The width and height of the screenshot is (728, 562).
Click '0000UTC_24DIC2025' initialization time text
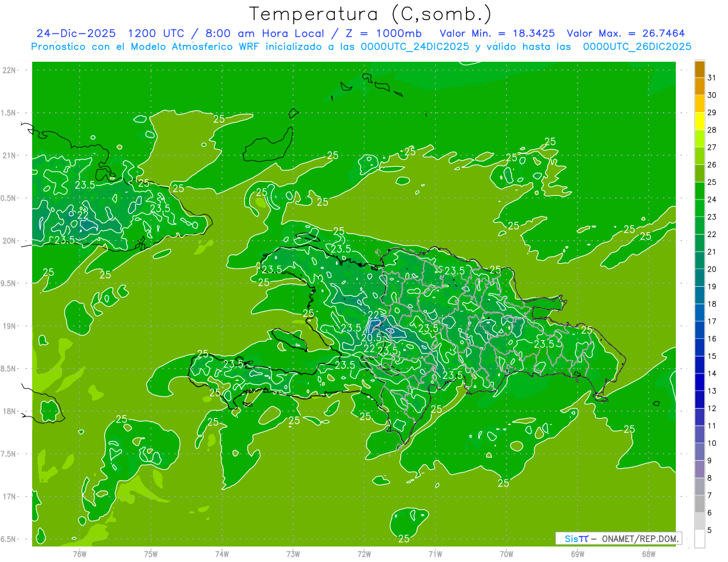(415, 46)
